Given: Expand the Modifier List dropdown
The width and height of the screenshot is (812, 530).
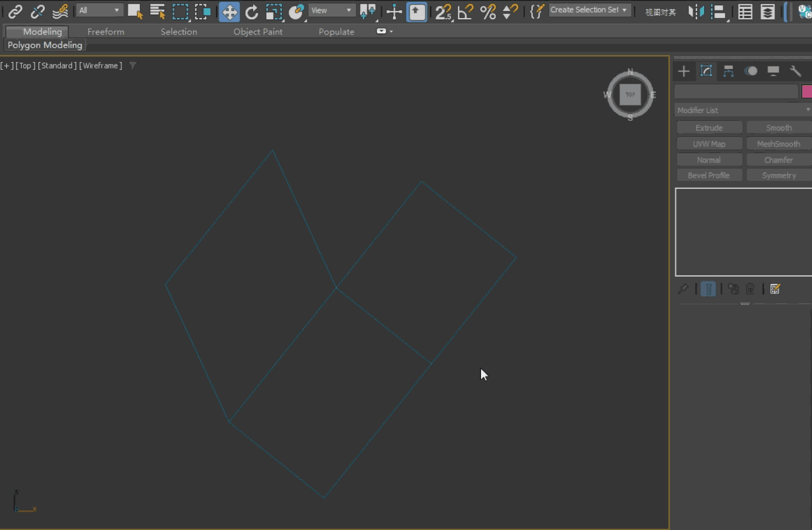Looking at the screenshot, I should coord(743,110).
